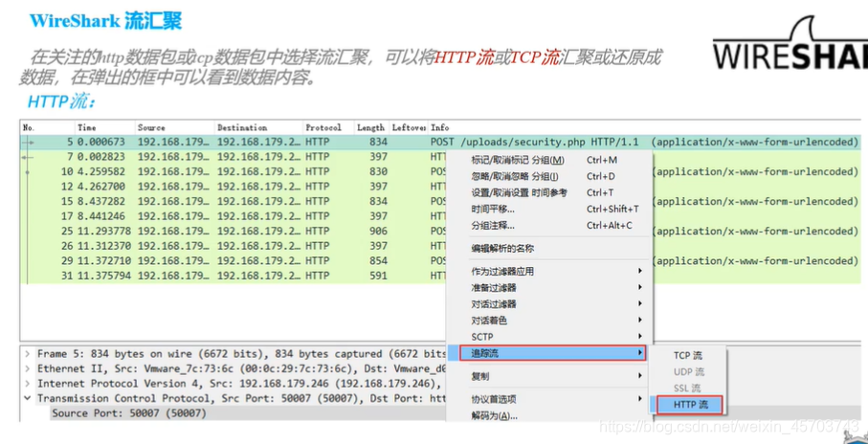Select HTTP 流 in submenu
The height and width of the screenshot is (444, 868).
(690, 406)
